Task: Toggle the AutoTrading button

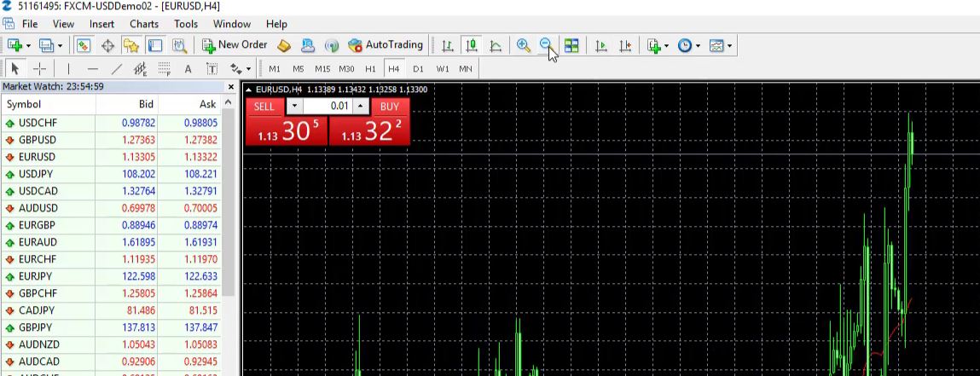Action: (x=386, y=45)
